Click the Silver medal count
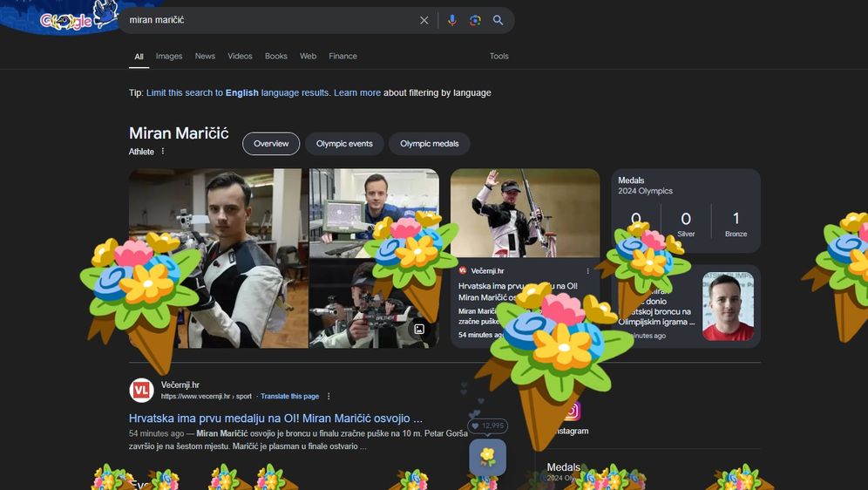 [x=686, y=224]
